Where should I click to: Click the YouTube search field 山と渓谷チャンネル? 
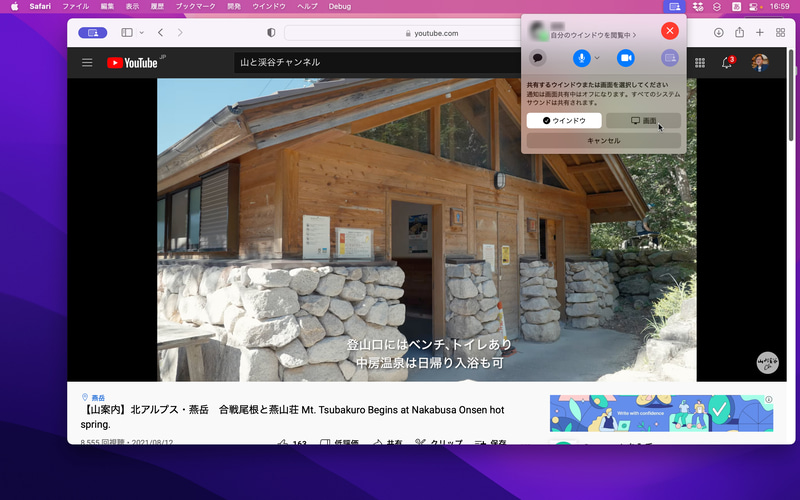click(378, 62)
